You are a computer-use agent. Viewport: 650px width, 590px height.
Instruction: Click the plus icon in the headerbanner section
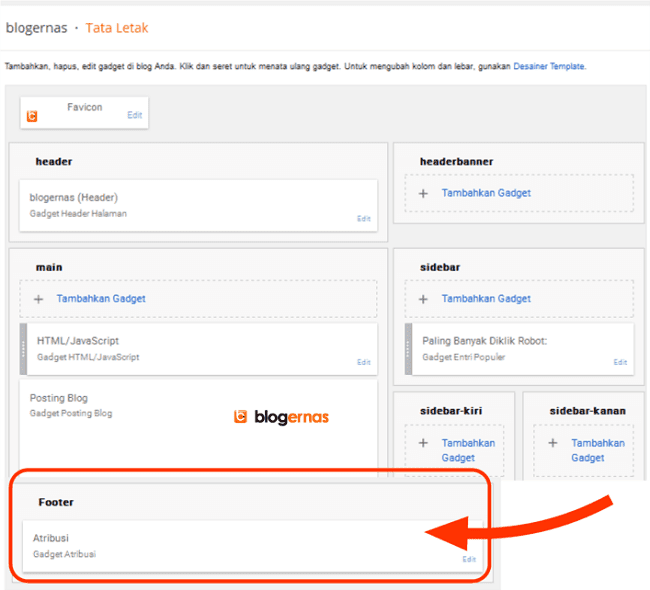pyautogui.click(x=423, y=193)
